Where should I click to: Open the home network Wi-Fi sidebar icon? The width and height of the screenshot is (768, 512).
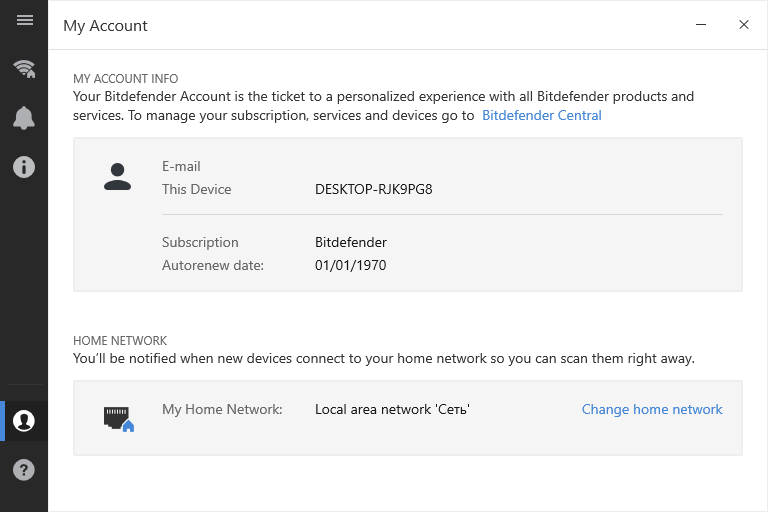tap(24, 68)
